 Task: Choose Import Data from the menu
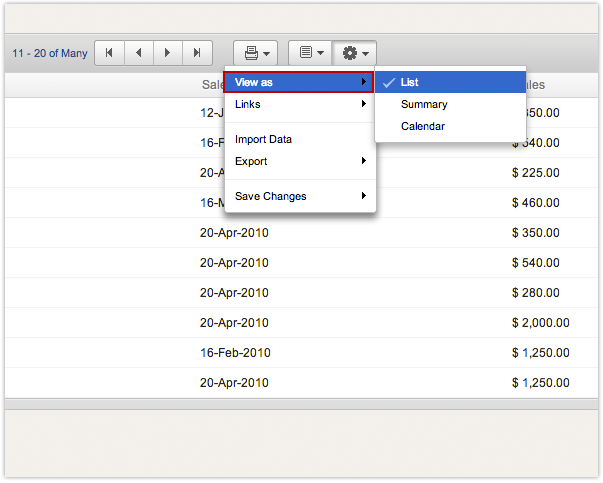tap(263, 139)
